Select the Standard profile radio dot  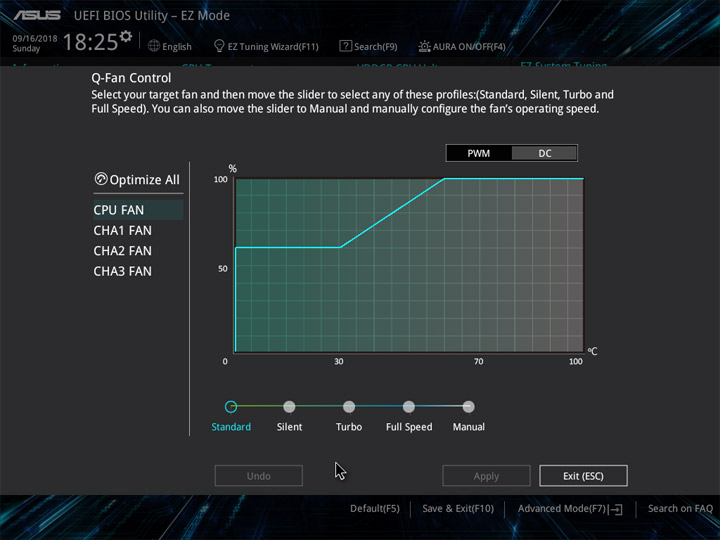tap(231, 406)
